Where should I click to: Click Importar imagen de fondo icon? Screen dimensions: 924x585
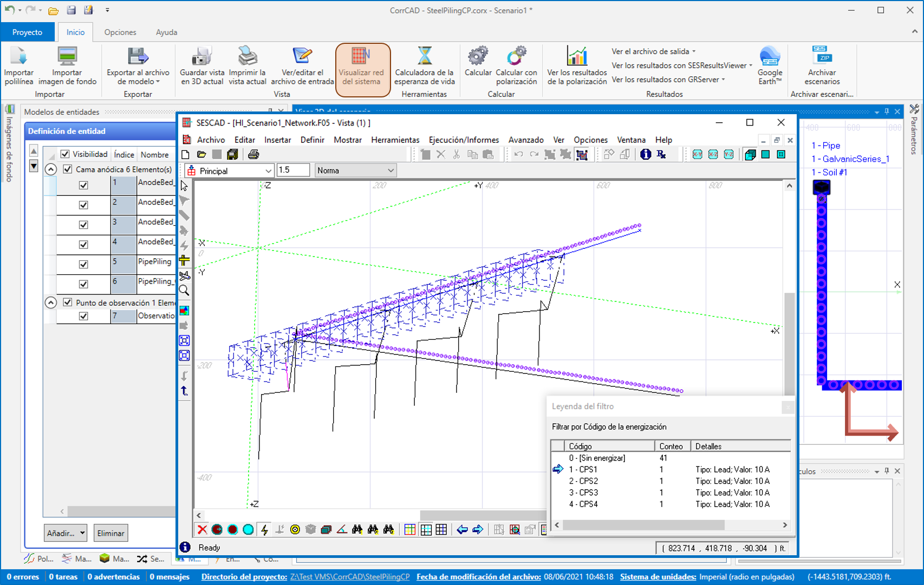pyautogui.click(x=67, y=56)
